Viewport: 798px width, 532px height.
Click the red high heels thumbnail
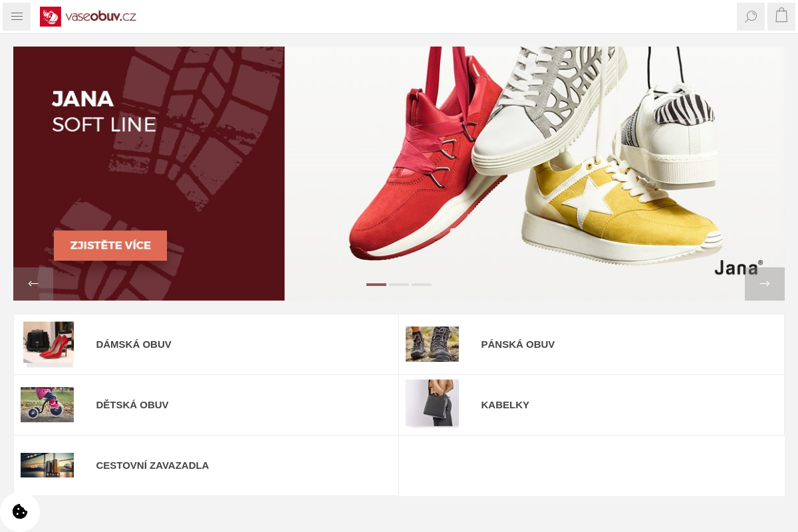[x=47, y=344]
